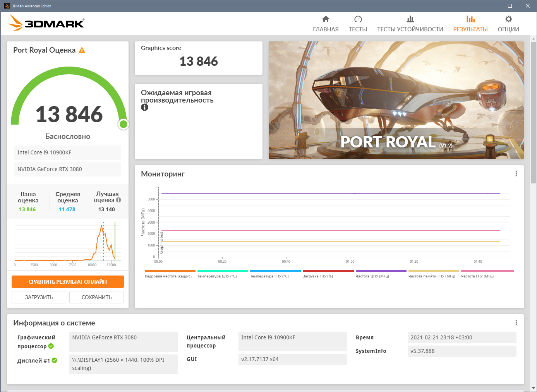
Task: Open the Информация о системе three-dot menu
Action: (x=516, y=323)
